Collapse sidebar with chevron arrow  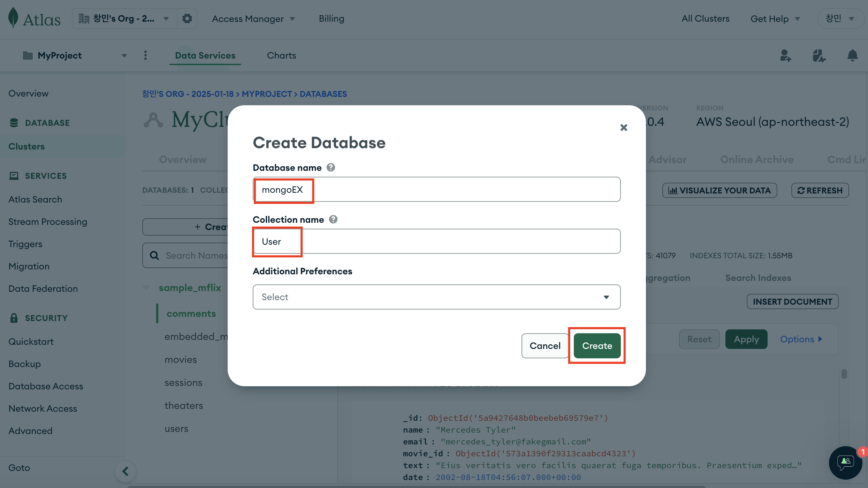125,471
